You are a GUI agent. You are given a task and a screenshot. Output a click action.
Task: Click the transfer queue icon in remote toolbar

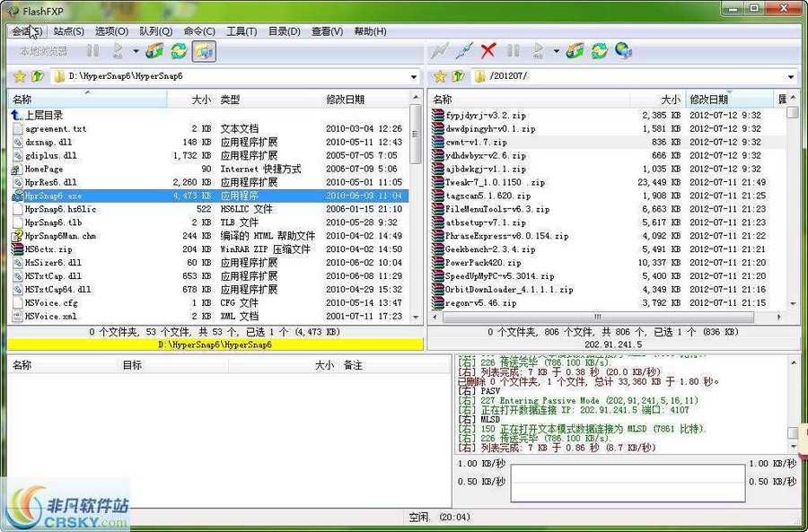(x=539, y=50)
